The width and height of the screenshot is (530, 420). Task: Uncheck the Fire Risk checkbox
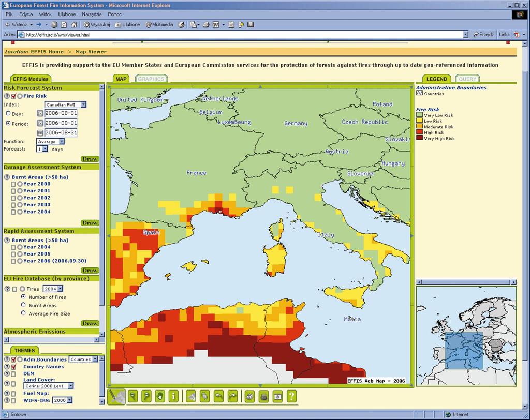(x=13, y=96)
